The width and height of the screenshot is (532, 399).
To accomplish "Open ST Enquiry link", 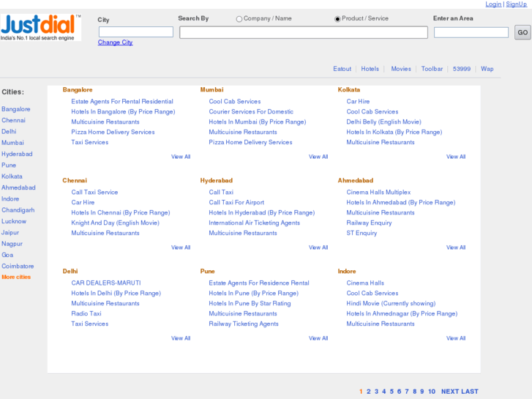I will point(361,233).
